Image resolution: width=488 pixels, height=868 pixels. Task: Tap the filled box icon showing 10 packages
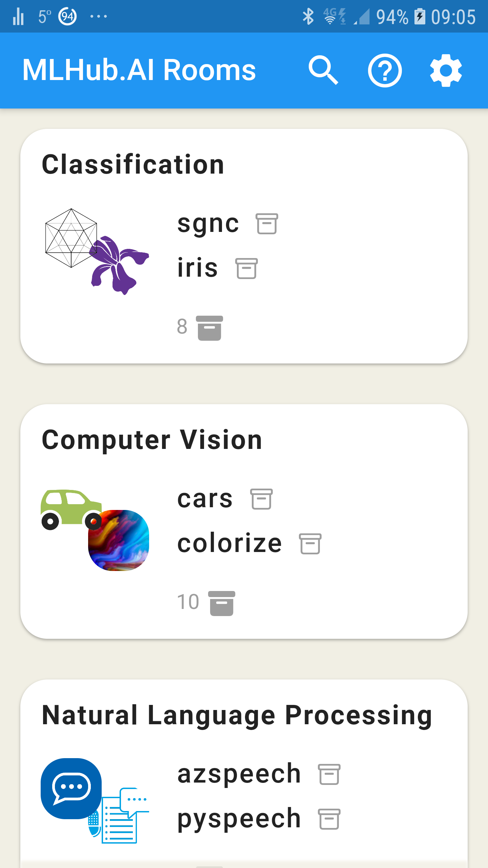coord(222,603)
